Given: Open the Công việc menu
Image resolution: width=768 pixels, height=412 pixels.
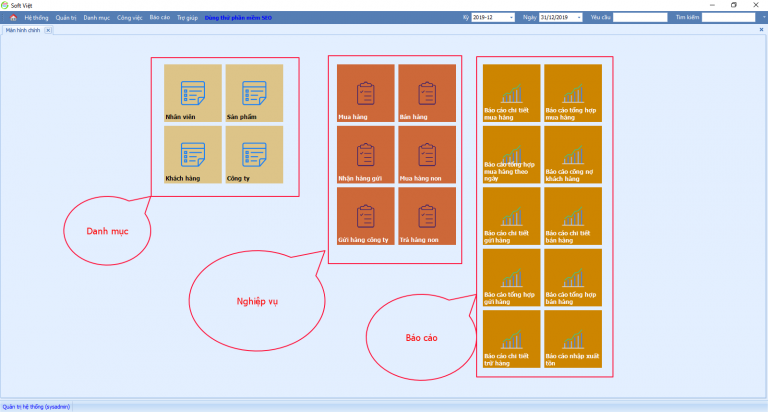Looking at the screenshot, I should point(129,18).
